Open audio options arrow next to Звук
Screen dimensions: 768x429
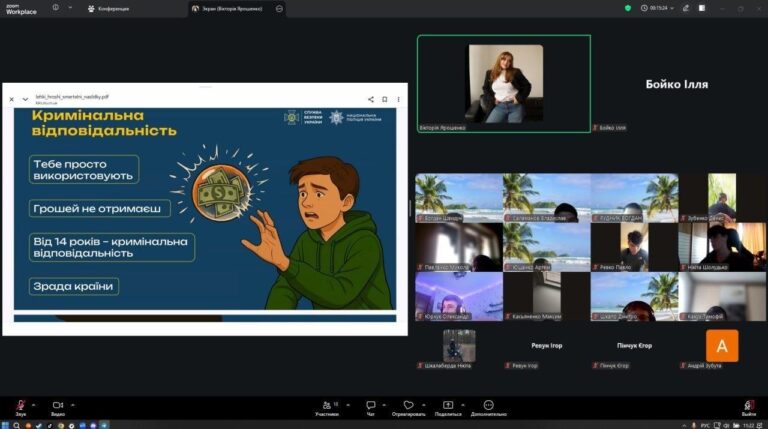[x=34, y=404]
